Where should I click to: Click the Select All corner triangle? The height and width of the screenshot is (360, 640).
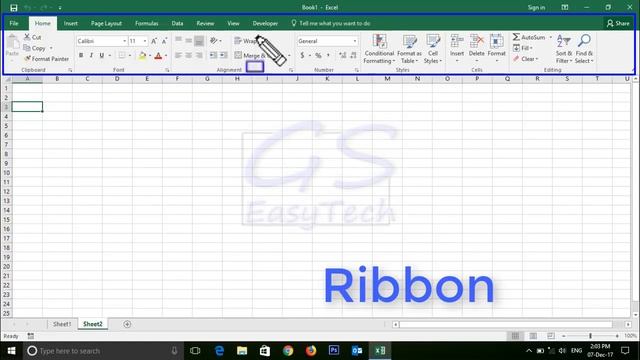pos(7,79)
